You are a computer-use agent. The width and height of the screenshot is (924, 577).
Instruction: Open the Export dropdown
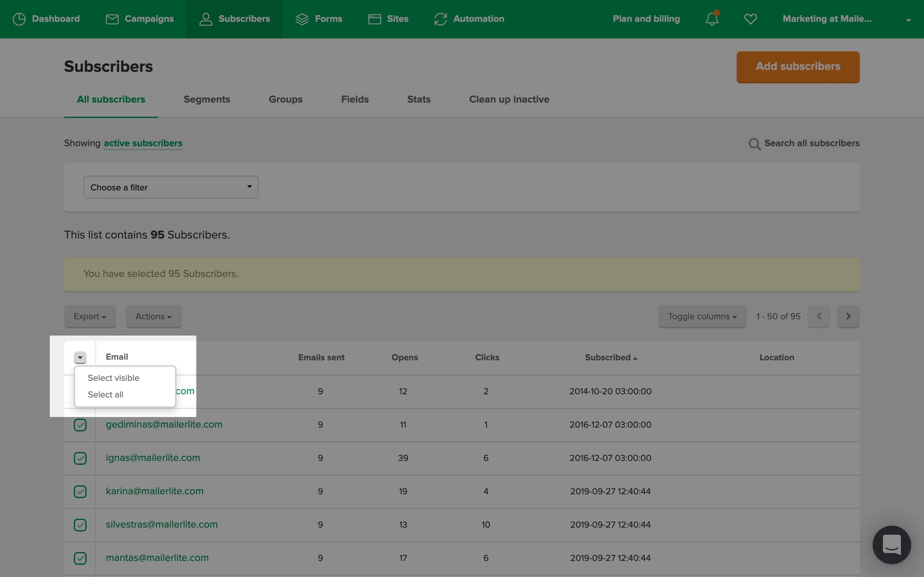tap(90, 316)
